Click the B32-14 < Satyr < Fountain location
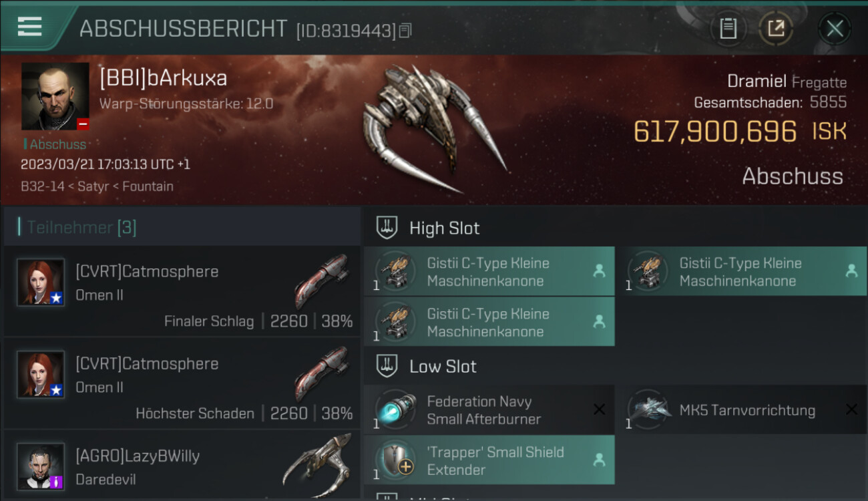Screen dimensions: 868x501 click(x=97, y=186)
